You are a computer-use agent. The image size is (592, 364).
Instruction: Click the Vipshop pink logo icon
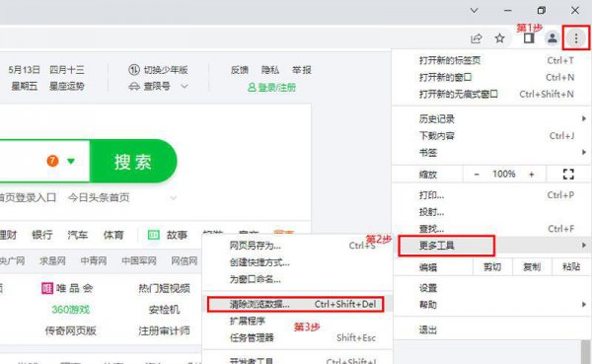(x=47, y=289)
